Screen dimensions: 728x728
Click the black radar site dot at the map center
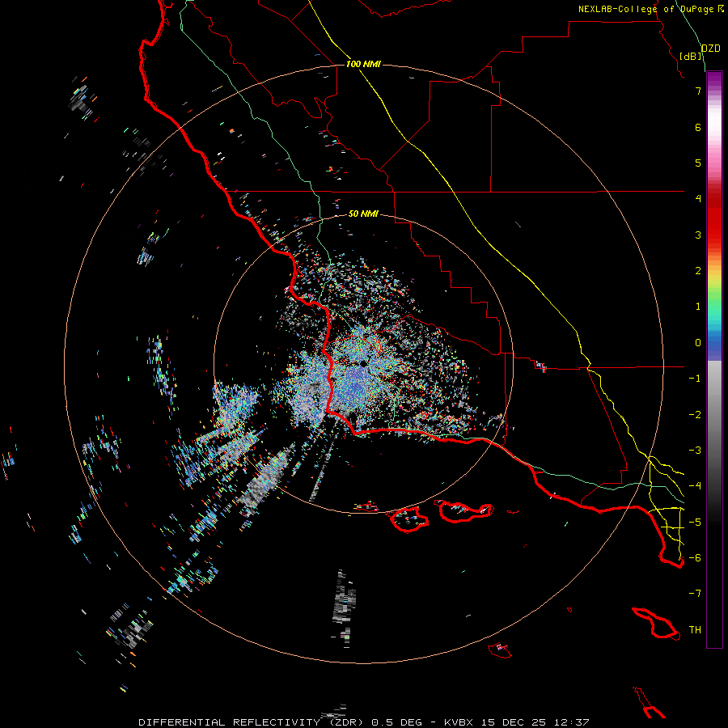click(x=363, y=363)
